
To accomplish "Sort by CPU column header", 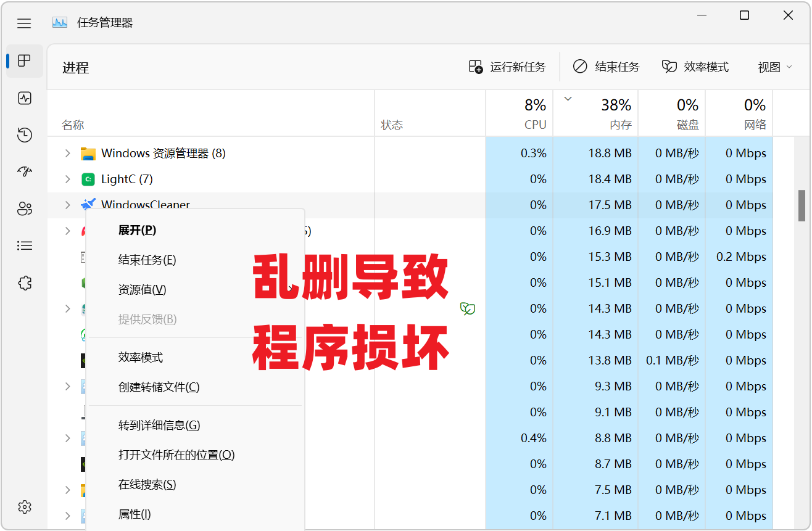I will pos(519,113).
